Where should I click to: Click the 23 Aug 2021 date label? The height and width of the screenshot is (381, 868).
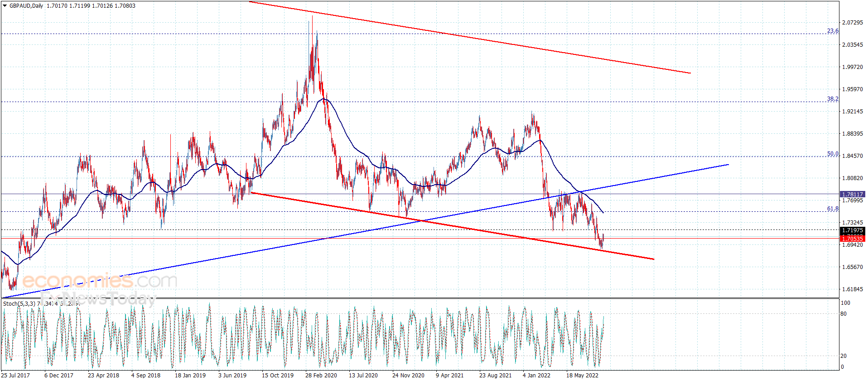click(x=496, y=375)
